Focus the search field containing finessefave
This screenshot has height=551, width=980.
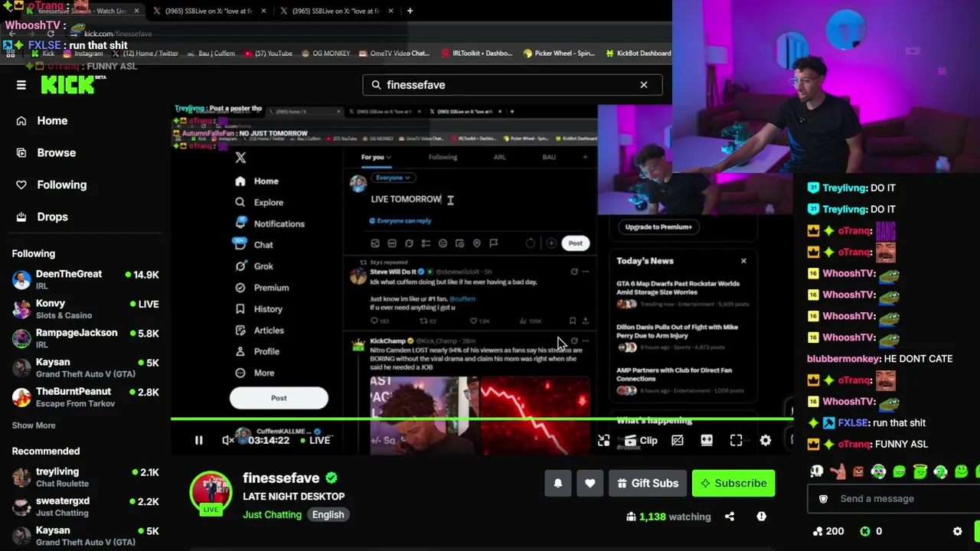(x=512, y=85)
